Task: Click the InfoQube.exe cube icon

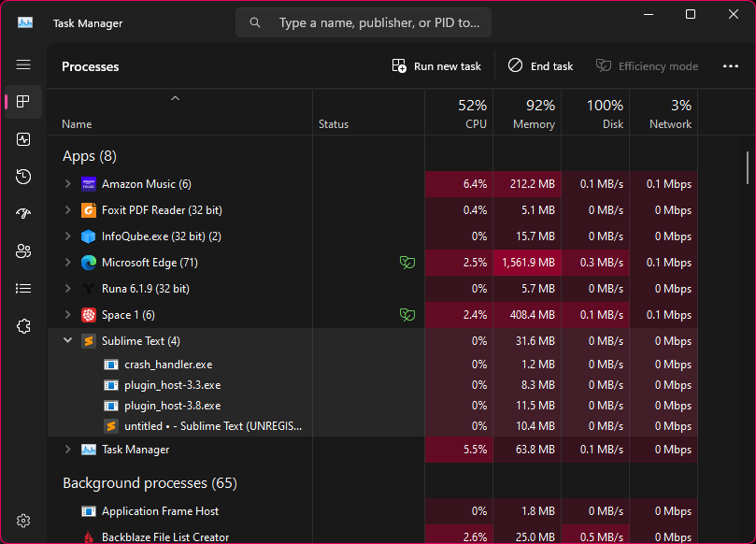Action: [89, 236]
